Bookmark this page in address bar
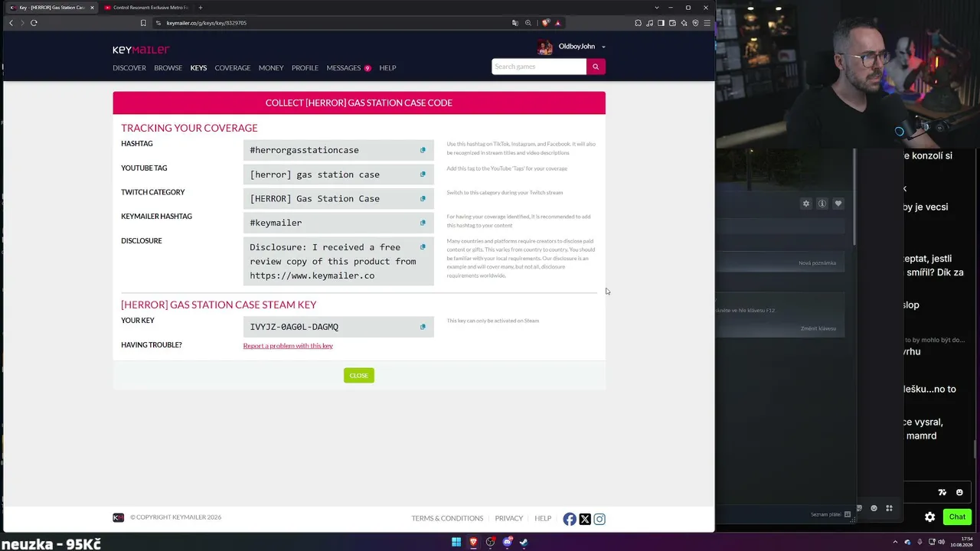The image size is (980, 551). [143, 23]
